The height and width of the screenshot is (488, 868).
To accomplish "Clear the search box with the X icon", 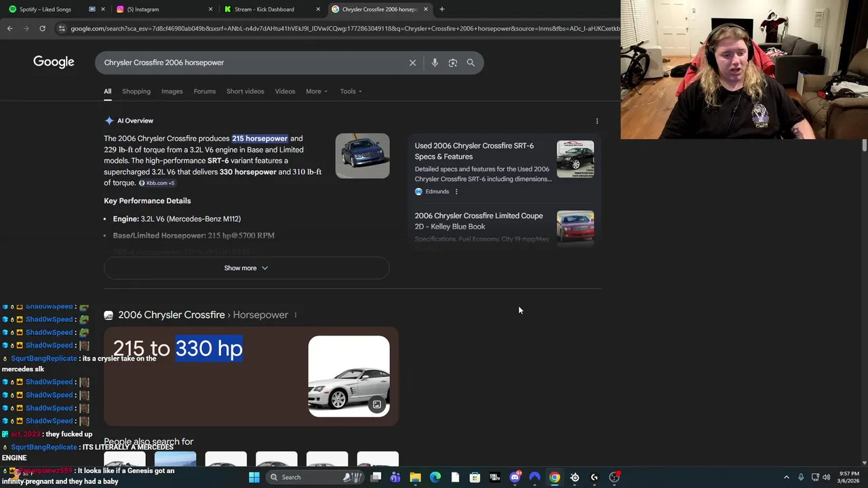I will tap(412, 62).
